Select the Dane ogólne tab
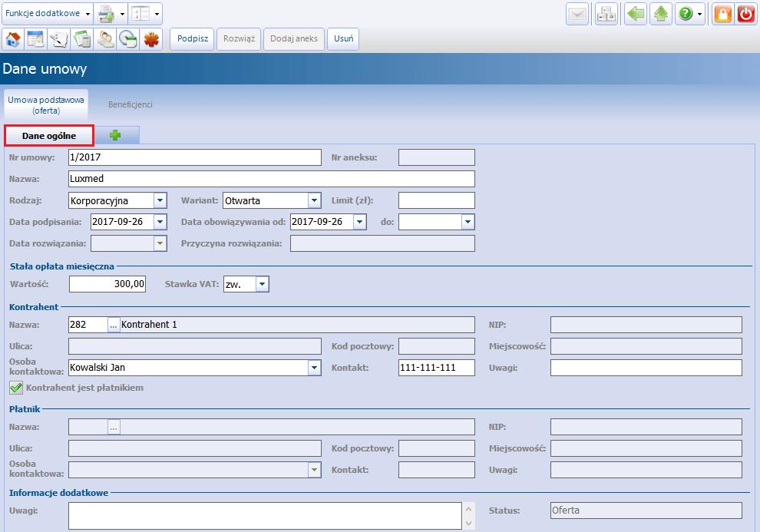Screen dimensions: 760x532 49,136
